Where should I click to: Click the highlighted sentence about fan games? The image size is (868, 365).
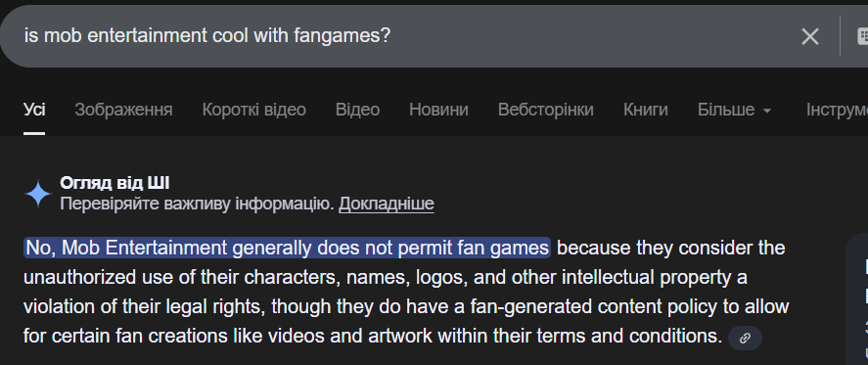288,248
